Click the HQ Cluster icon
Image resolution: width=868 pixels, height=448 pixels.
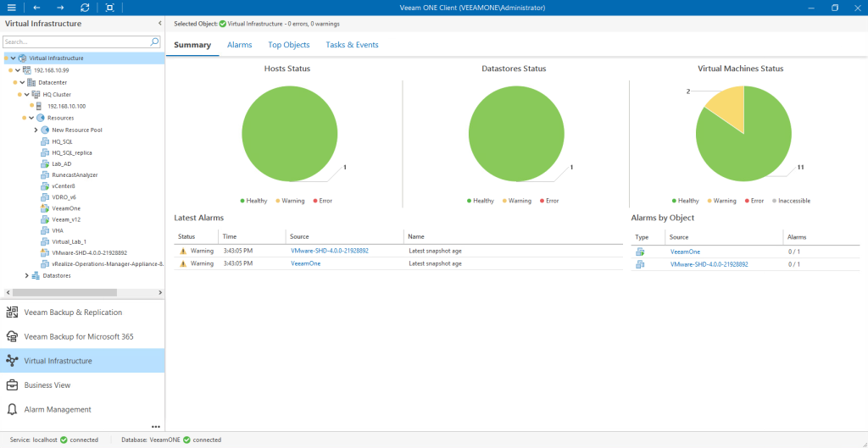(36, 95)
